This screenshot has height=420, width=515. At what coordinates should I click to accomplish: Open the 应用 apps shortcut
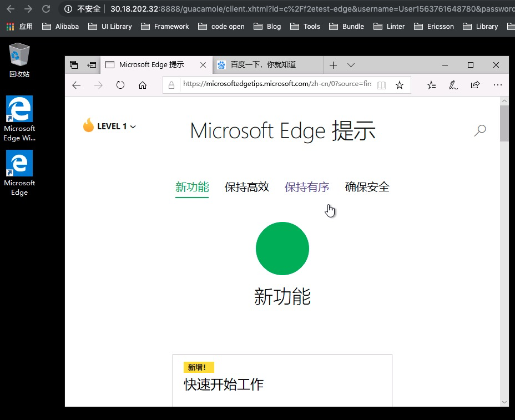19,27
